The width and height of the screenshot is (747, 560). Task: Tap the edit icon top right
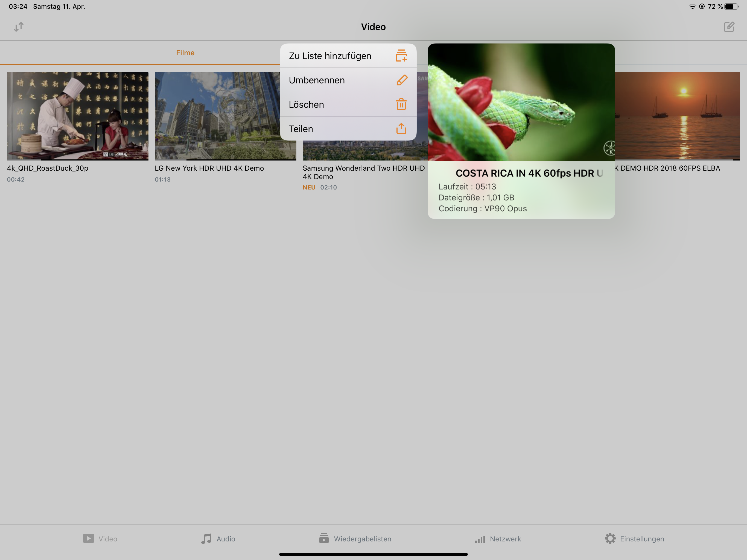729,27
